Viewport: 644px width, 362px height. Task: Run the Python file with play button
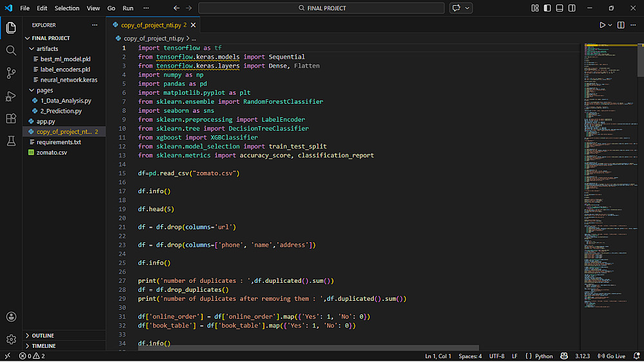click(x=603, y=24)
